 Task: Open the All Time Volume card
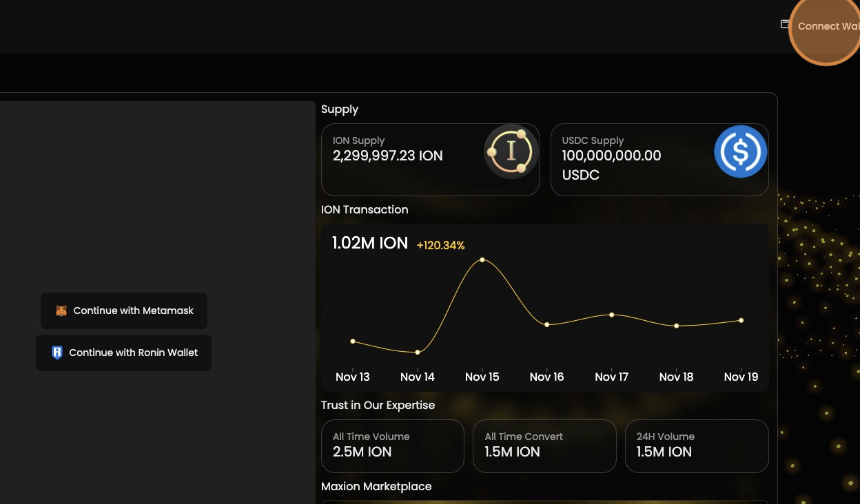coord(392,446)
